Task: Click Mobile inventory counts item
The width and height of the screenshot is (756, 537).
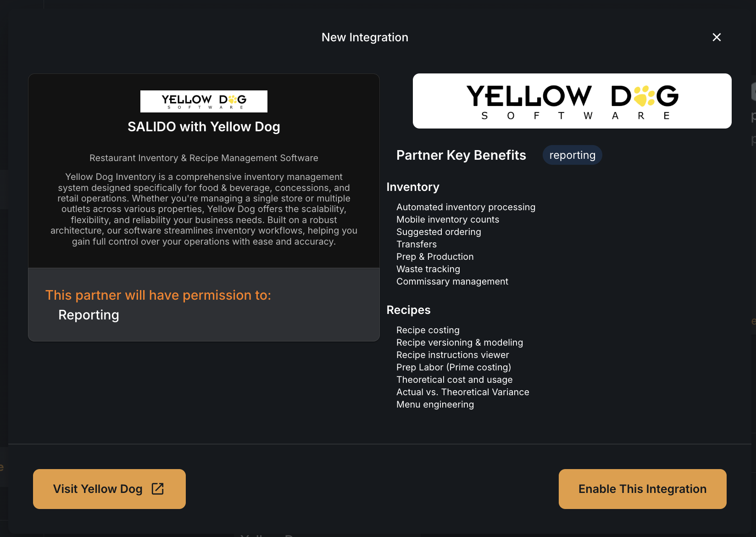Action: (x=448, y=219)
